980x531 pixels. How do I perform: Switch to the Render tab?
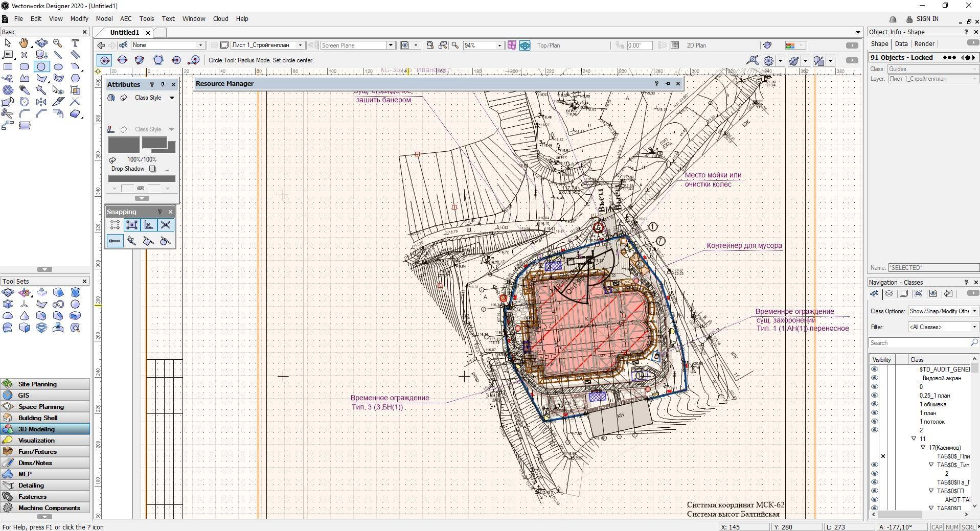tap(924, 44)
